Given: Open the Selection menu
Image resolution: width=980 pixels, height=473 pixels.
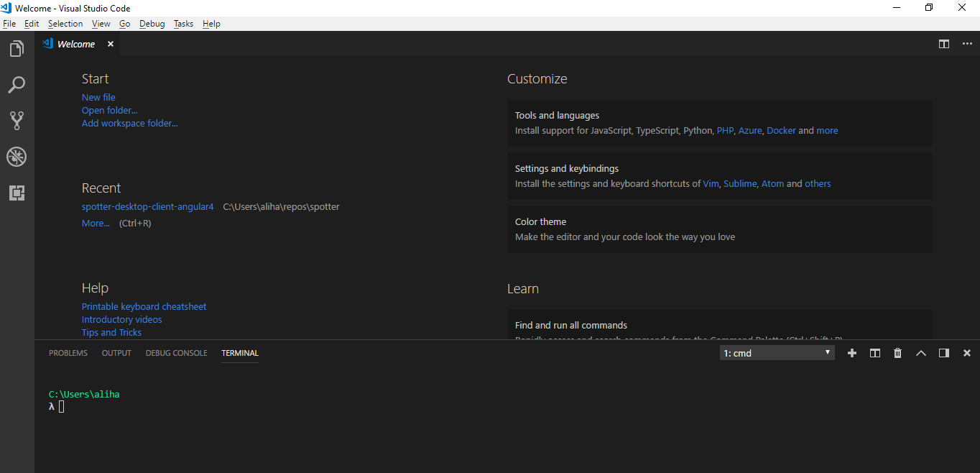Looking at the screenshot, I should coord(65,24).
